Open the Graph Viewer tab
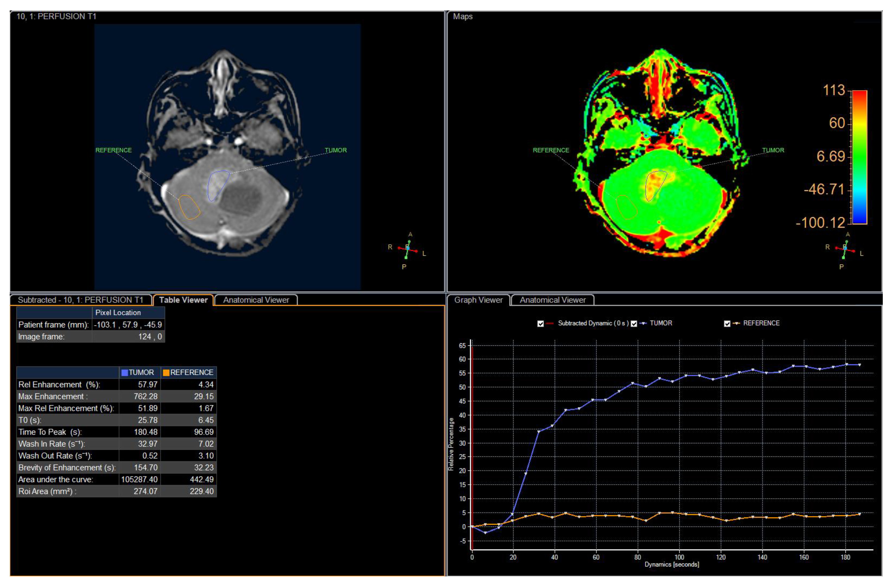The height and width of the screenshot is (588, 893). tap(478, 300)
